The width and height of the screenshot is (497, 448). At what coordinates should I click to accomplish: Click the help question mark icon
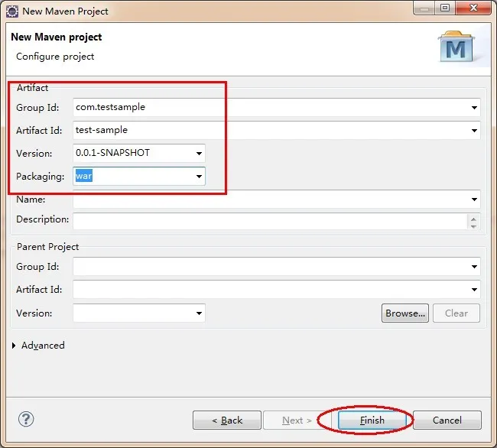click(x=26, y=420)
